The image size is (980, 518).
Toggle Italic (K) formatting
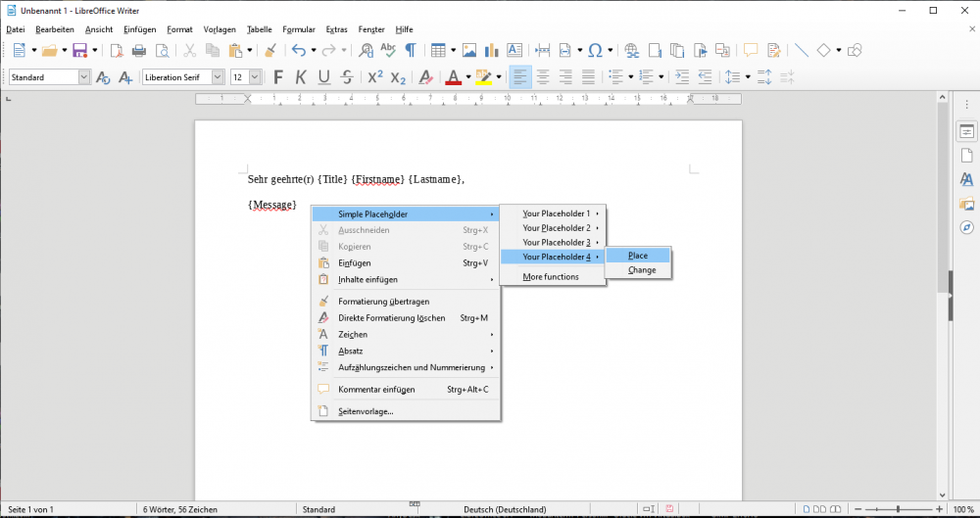pos(301,77)
